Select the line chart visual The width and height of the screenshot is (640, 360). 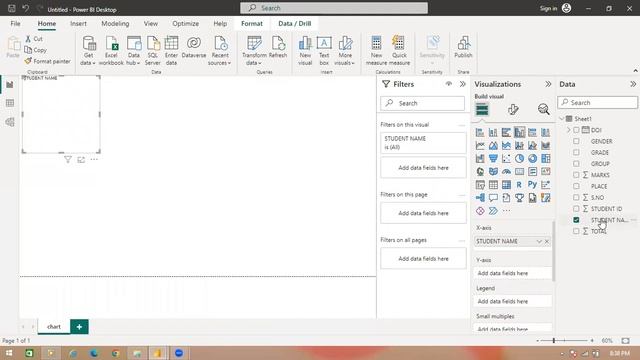(x=480, y=145)
